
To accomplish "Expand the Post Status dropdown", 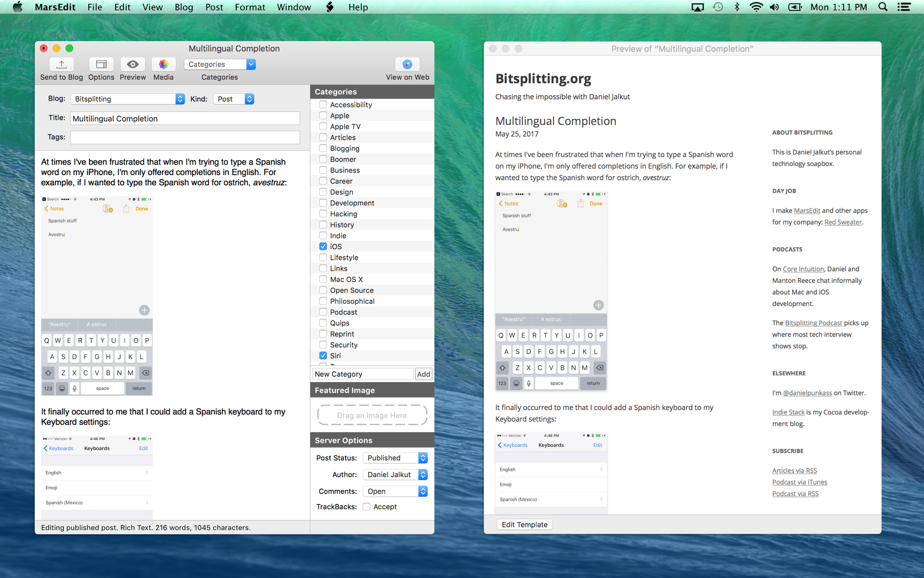I will tap(395, 458).
